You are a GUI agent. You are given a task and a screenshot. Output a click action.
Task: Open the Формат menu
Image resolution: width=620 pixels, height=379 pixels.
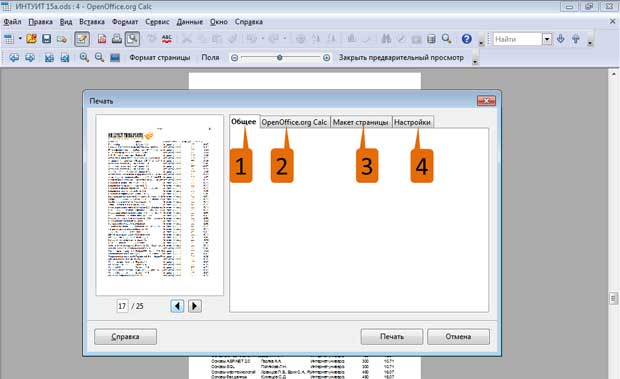tap(125, 22)
